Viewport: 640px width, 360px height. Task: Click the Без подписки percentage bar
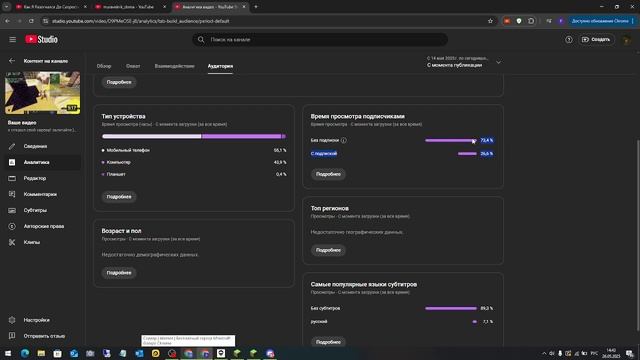pos(451,140)
